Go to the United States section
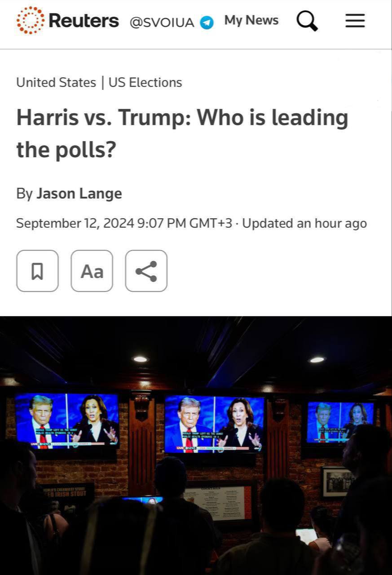The height and width of the screenshot is (575, 392). point(56,83)
